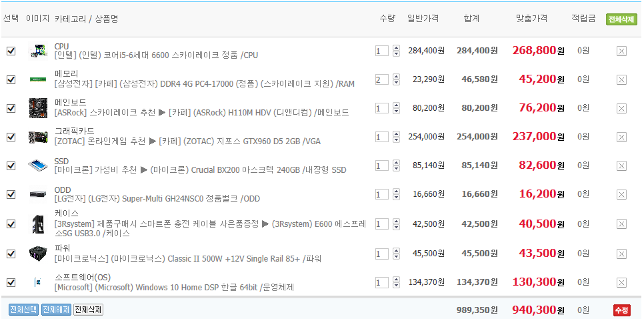Open the 3Rsystem E600 에스프레소 case link
Screen dimensions: 644x319
pos(210,228)
